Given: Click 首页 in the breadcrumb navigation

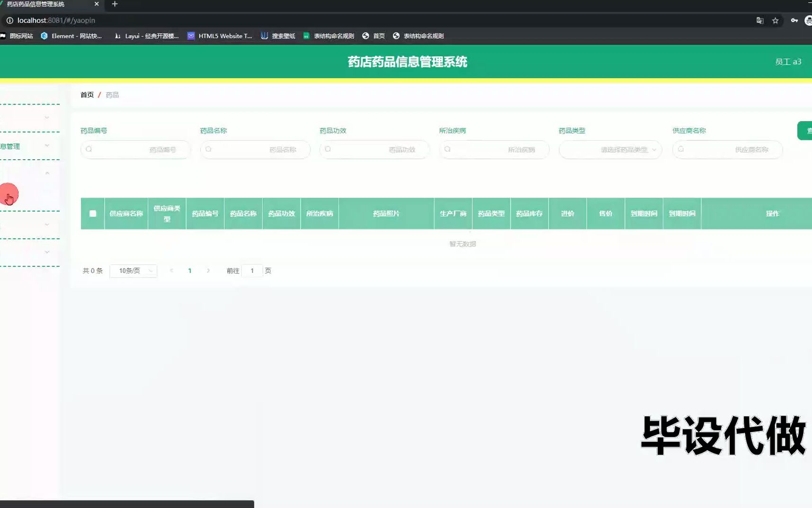Looking at the screenshot, I should point(87,94).
